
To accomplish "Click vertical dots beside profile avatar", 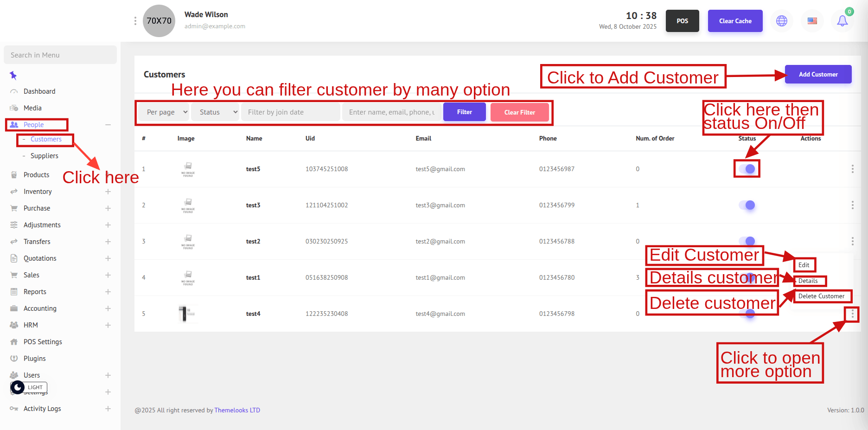I will click(x=135, y=21).
